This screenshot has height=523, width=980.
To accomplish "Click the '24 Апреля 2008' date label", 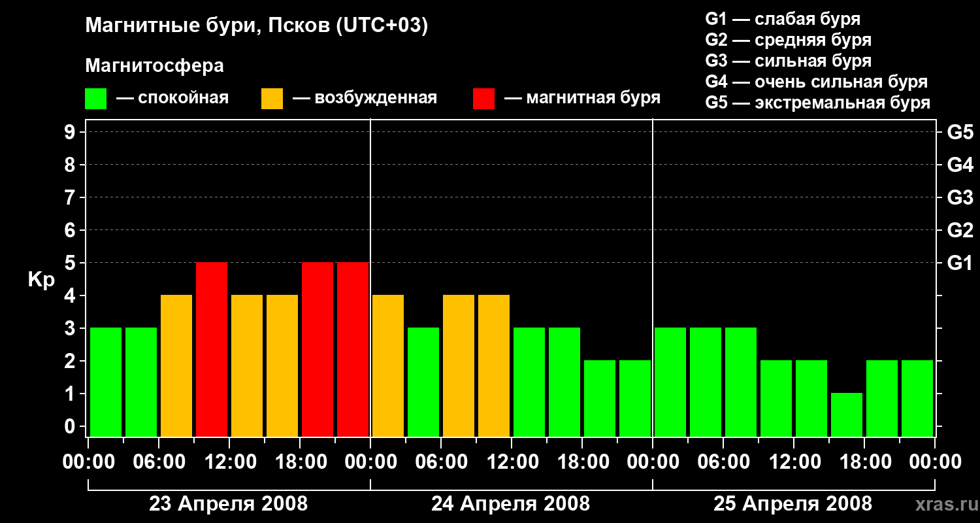I will (x=511, y=504).
